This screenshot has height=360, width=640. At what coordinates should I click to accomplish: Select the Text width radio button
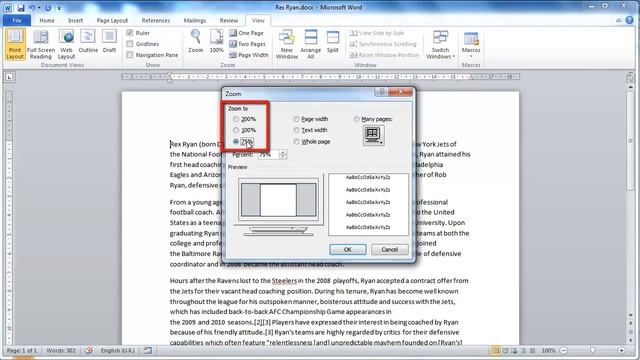click(x=296, y=130)
